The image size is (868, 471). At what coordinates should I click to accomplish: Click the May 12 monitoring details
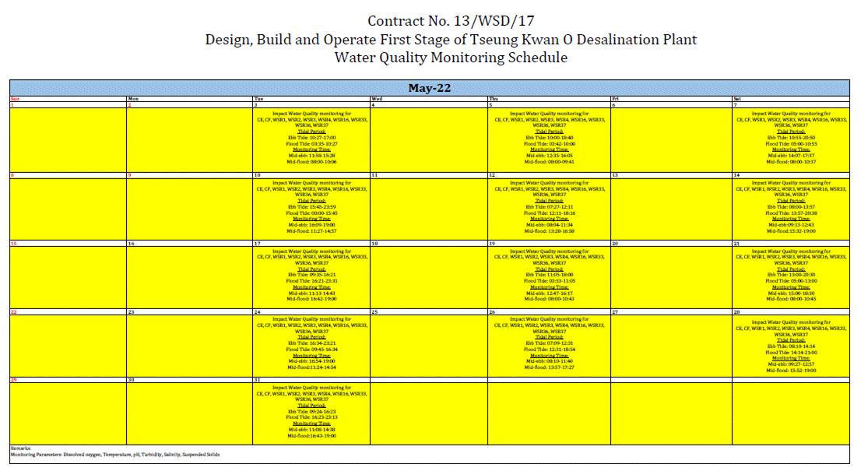click(550, 207)
